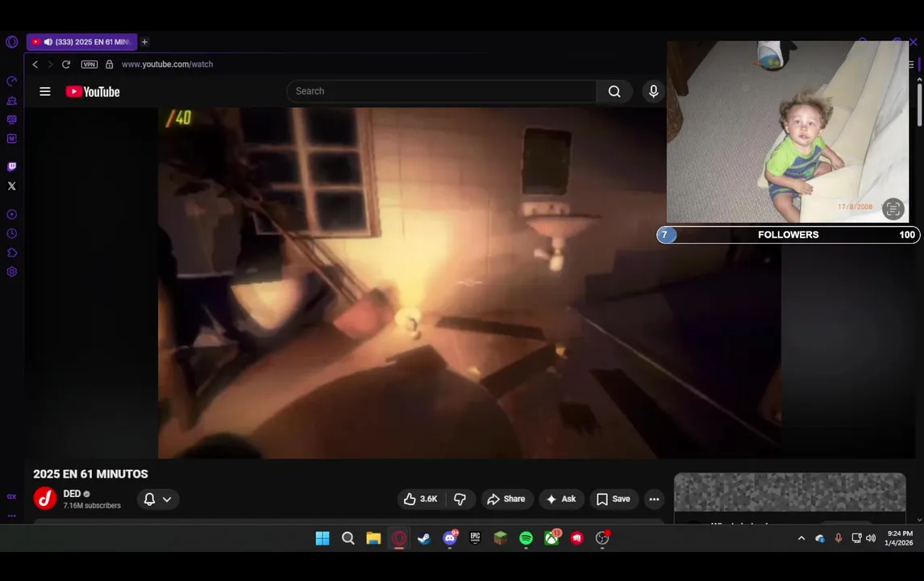
Task: Open GX Cleaner sidebar icon
Action: [x=12, y=100]
